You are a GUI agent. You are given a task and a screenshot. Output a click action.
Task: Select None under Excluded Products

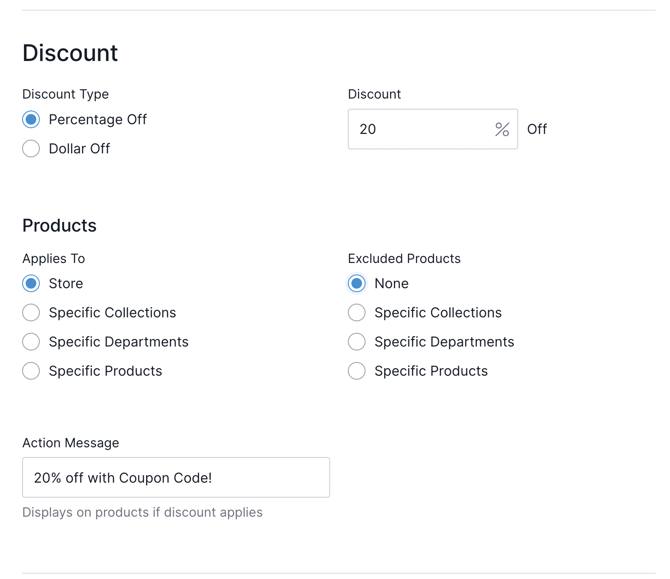(x=357, y=284)
